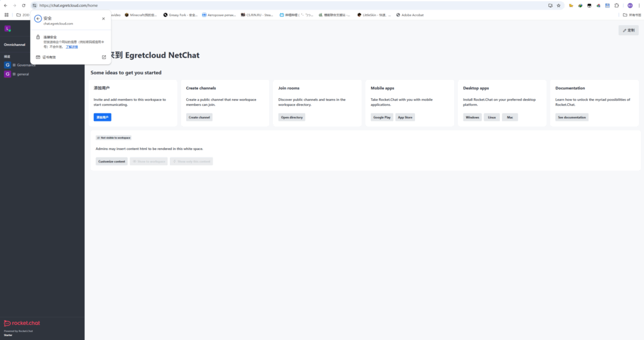644x340 pixels.
Task: Click the address bar URL field
Action: point(287,5)
